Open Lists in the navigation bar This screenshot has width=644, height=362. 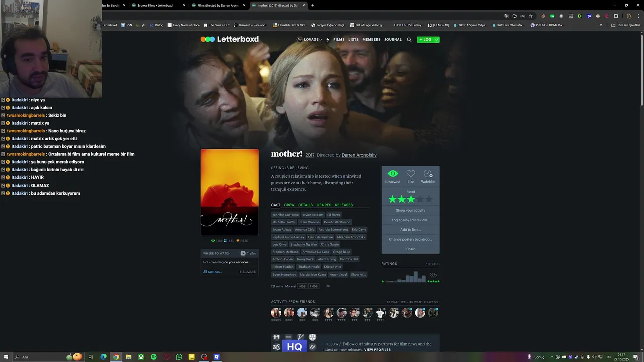(354, 40)
